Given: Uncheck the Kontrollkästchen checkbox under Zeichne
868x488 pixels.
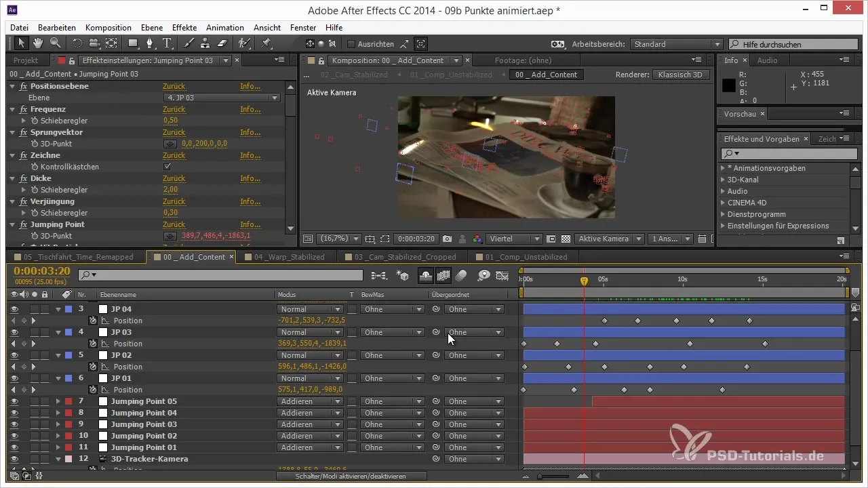Looking at the screenshot, I should point(167,167).
